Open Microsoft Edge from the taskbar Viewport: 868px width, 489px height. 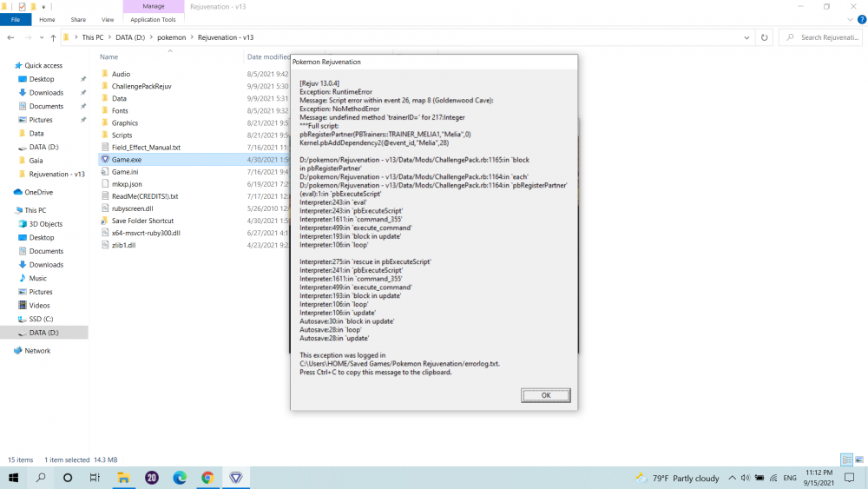(180, 478)
